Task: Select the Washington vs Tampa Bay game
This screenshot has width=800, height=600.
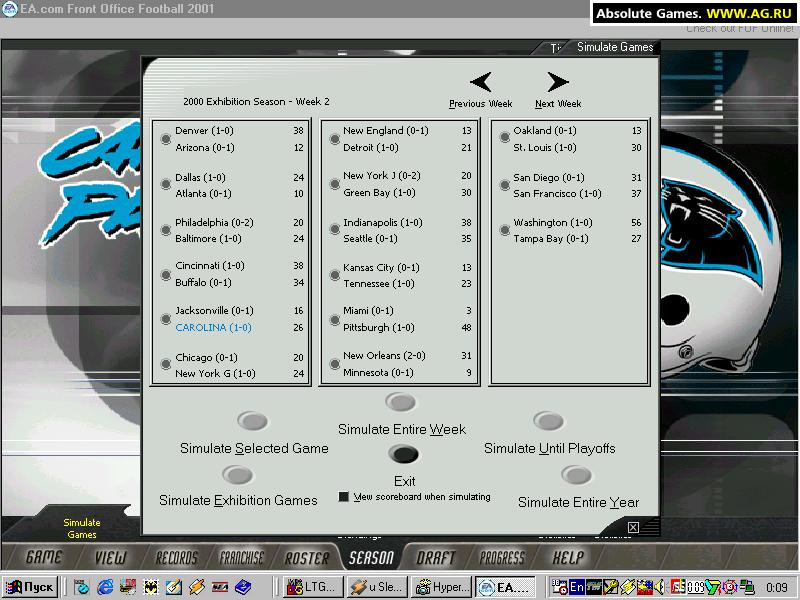Action: (505, 230)
